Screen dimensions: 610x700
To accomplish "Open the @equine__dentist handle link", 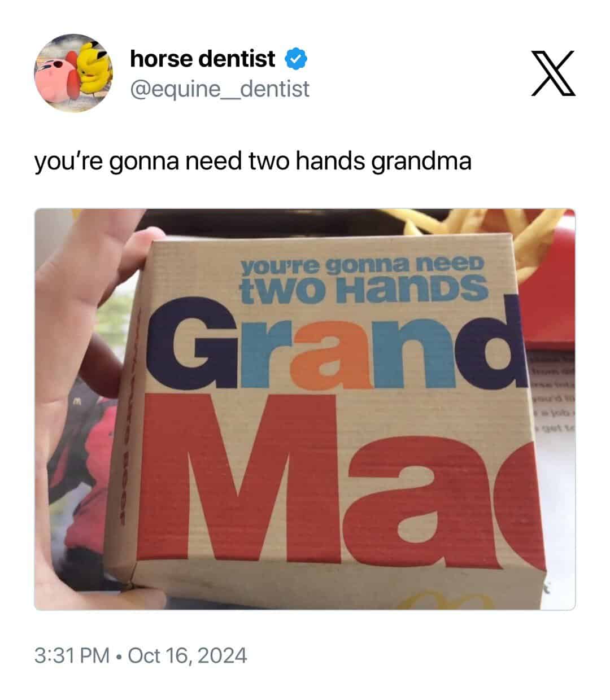I will [220, 89].
